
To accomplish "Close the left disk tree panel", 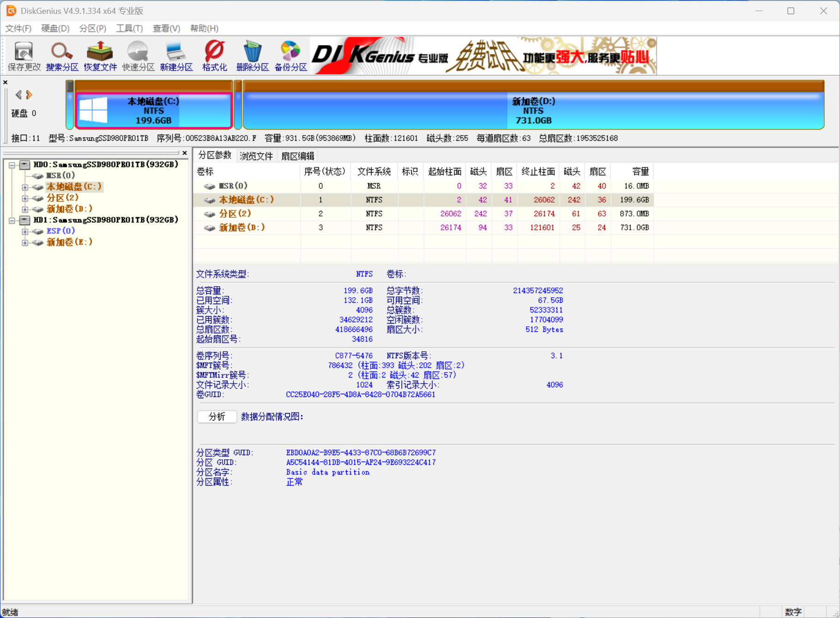I will (x=185, y=153).
